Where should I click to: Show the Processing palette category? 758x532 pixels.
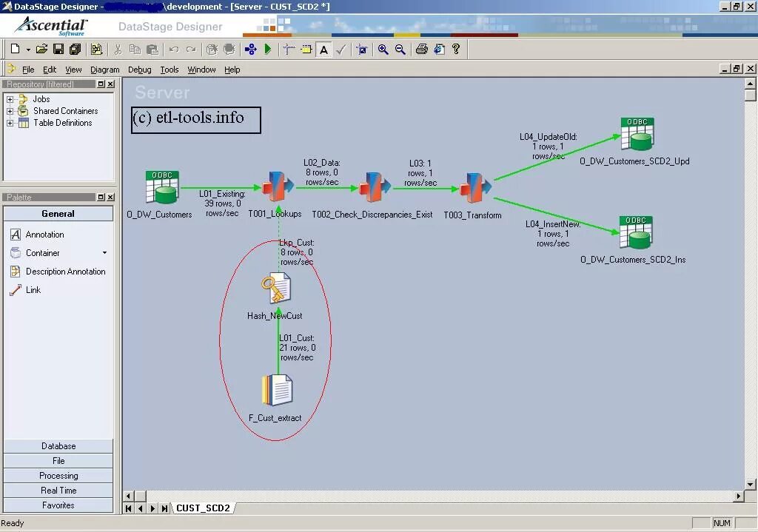coord(58,475)
